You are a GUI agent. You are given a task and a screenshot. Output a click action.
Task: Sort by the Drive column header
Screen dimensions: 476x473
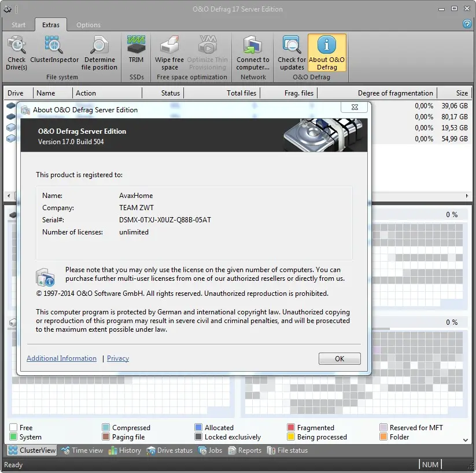click(x=18, y=93)
